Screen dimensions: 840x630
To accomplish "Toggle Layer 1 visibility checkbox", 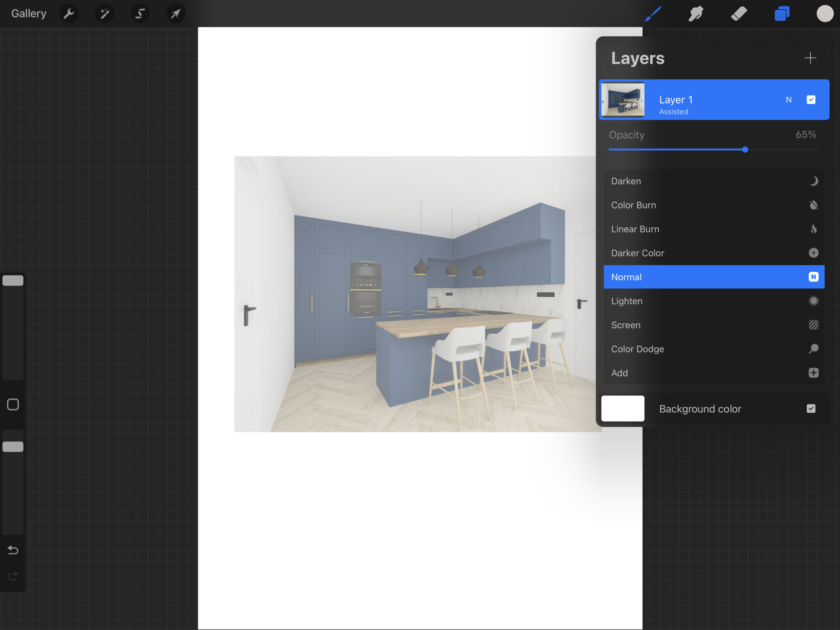I will point(811,100).
